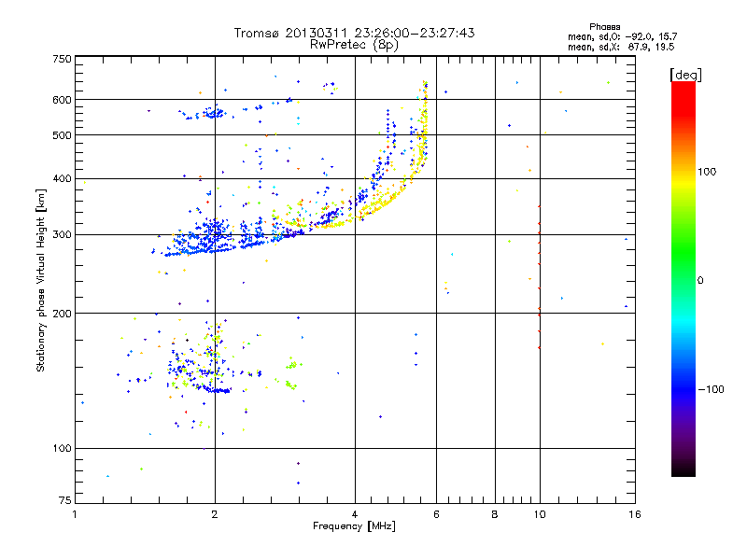Click the rainbow phase color bar

[x=684, y=279]
